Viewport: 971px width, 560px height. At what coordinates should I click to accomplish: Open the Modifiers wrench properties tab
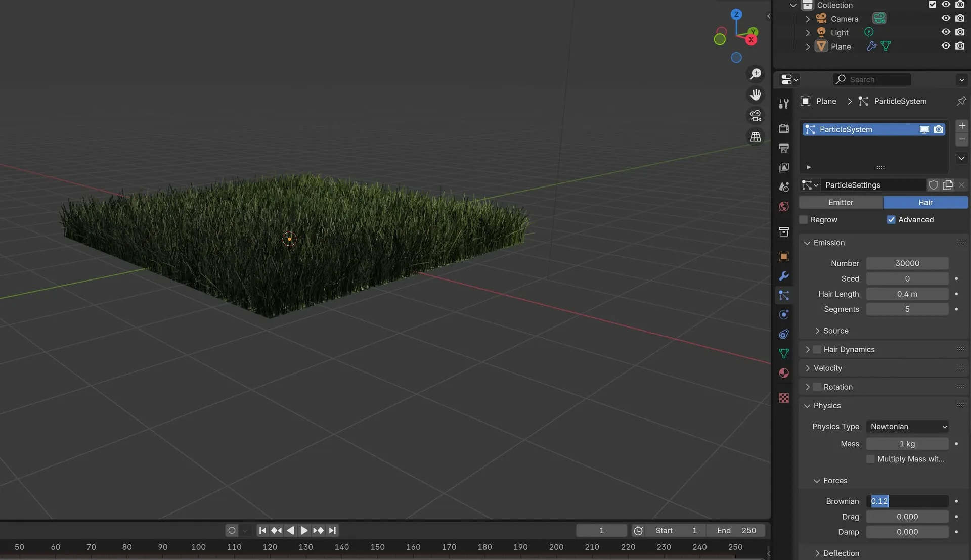tap(784, 276)
